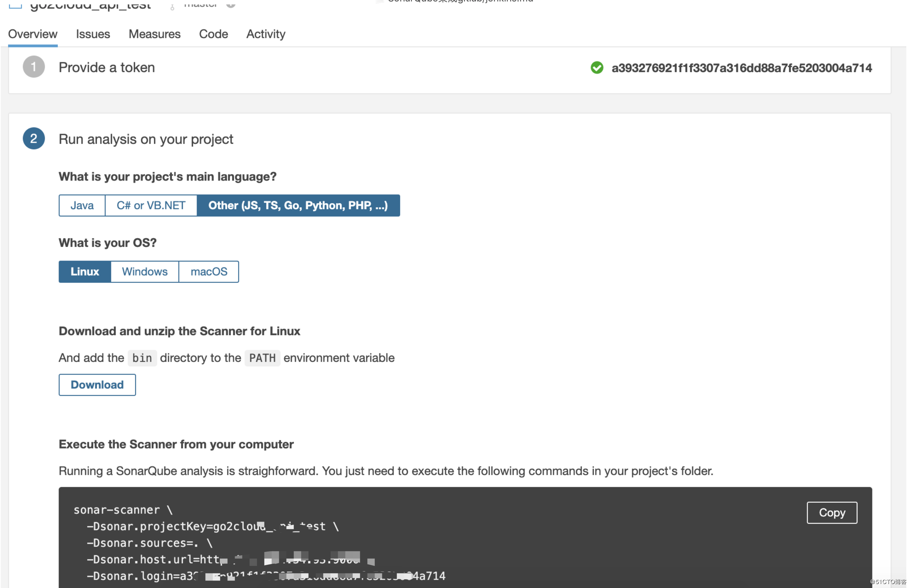Select Java as main language
Screen dimensions: 910x588
(x=82, y=205)
